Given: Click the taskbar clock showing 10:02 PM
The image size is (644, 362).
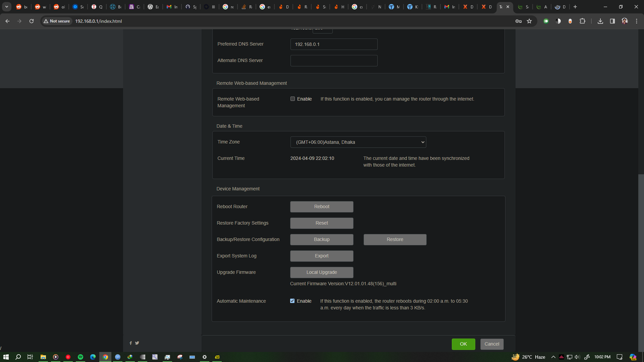Looking at the screenshot, I should [602, 357].
